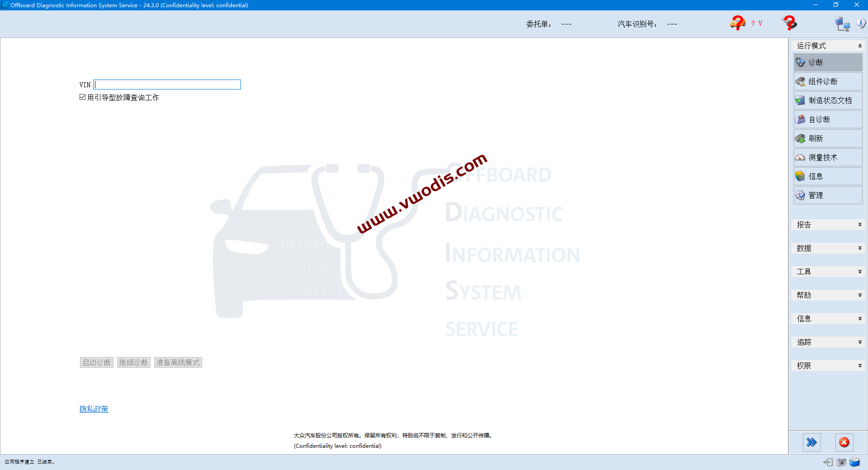Open the 隐私政策 link
The height and width of the screenshot is (470, 868).
94,409
